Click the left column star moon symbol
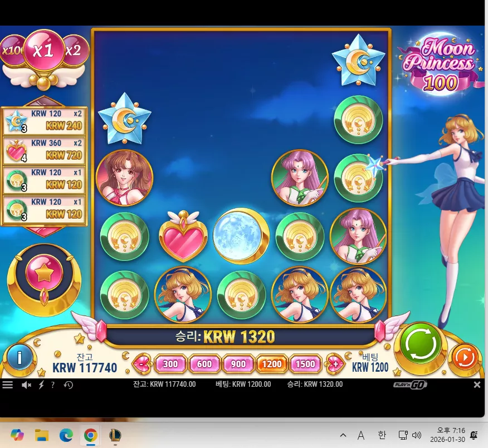 coord(124,119)
